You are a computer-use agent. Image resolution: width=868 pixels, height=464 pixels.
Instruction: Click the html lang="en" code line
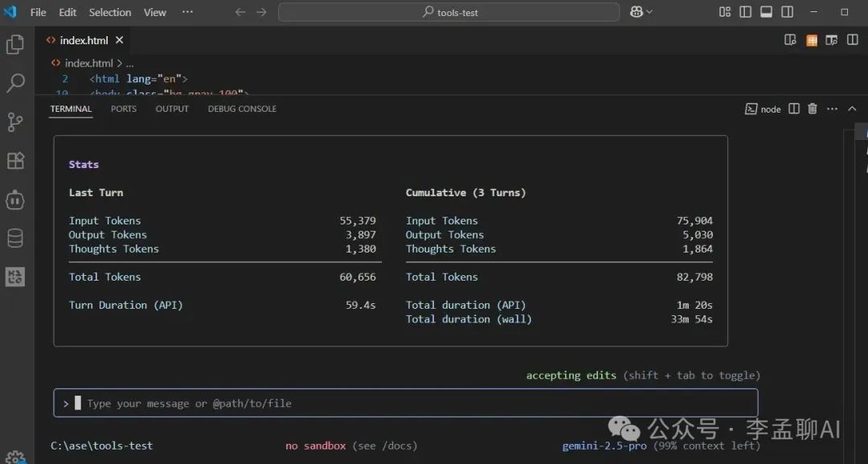point(138,79)
